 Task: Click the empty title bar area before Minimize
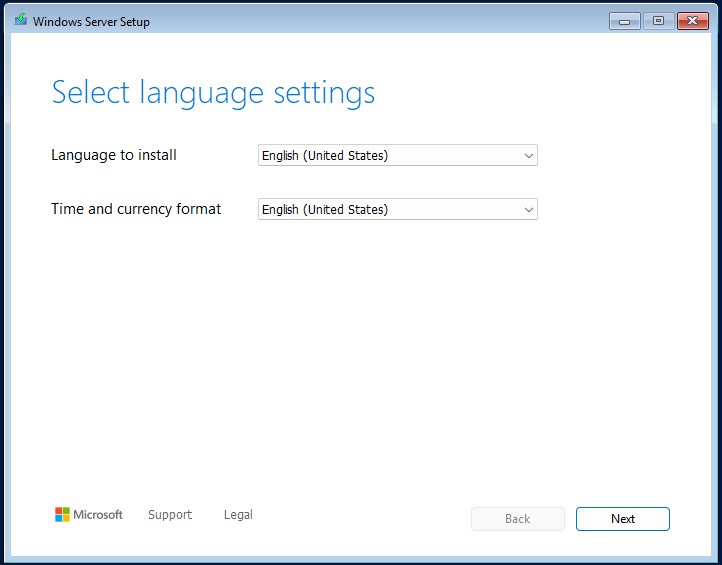400,20
